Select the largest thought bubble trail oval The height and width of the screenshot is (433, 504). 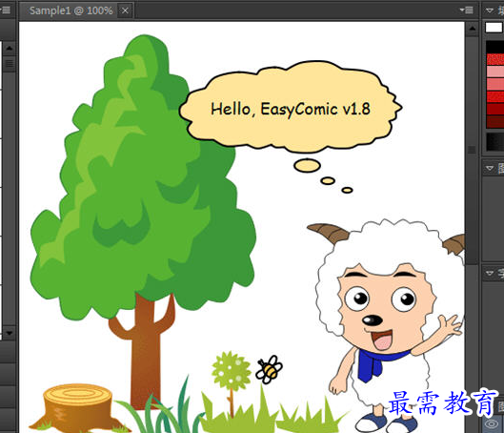pos(307,165)
